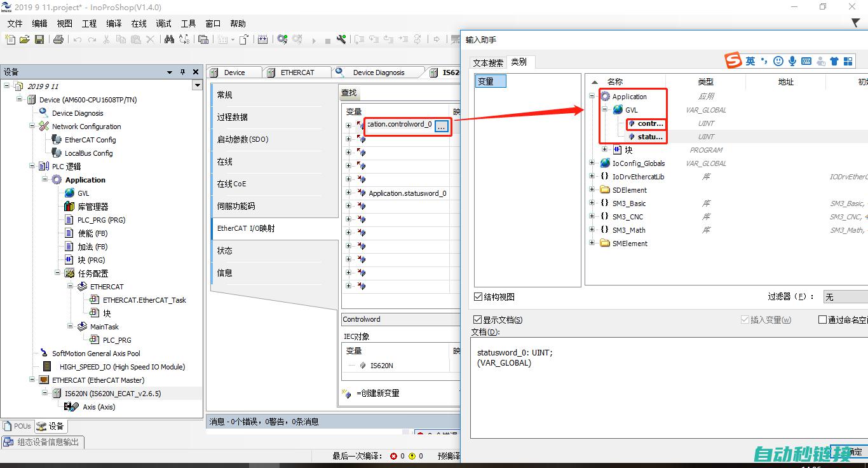Save the project with the floppy icon

click(39, 39)
